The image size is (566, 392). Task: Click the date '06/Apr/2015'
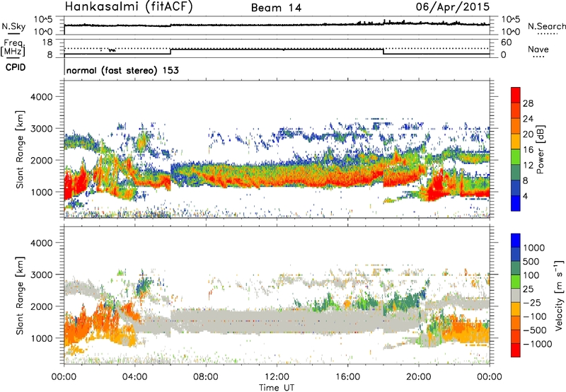click(453, 7)
